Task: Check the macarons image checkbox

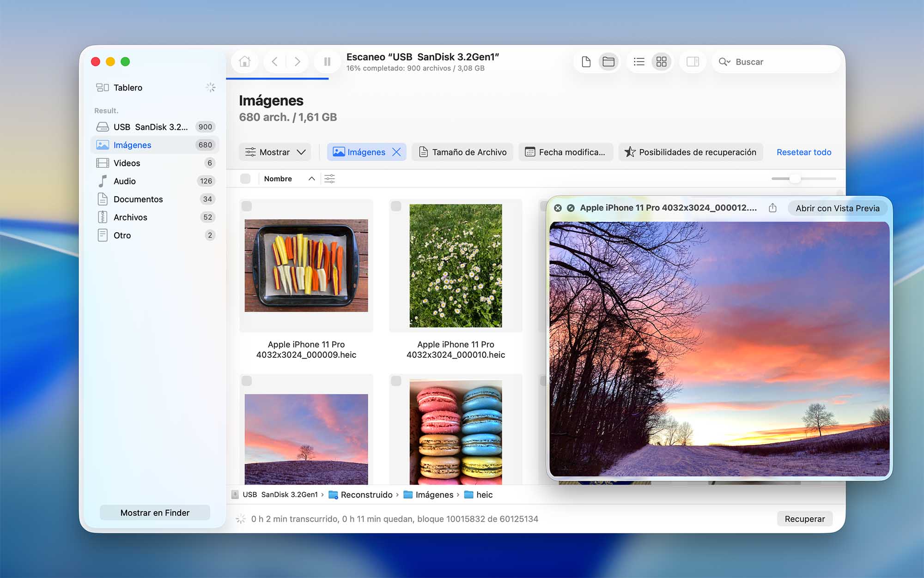Action: click(x=396, y=381)
